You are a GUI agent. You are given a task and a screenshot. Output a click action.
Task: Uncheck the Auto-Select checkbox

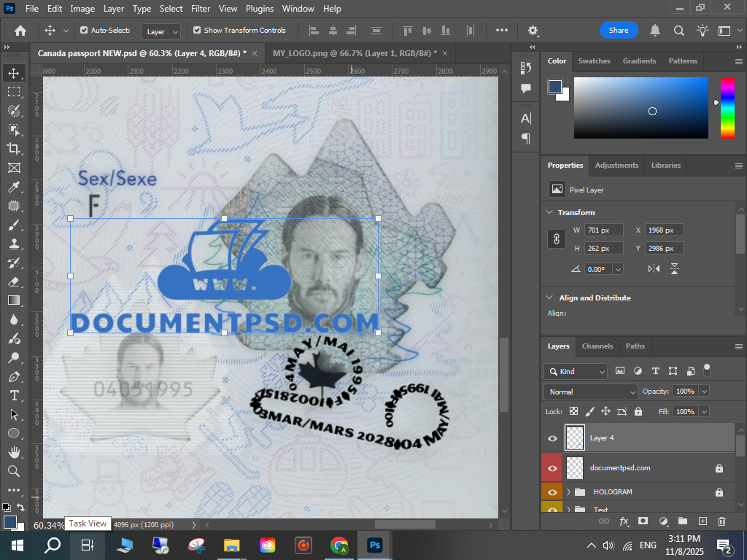pyautogui.click(x=84, y=31)
